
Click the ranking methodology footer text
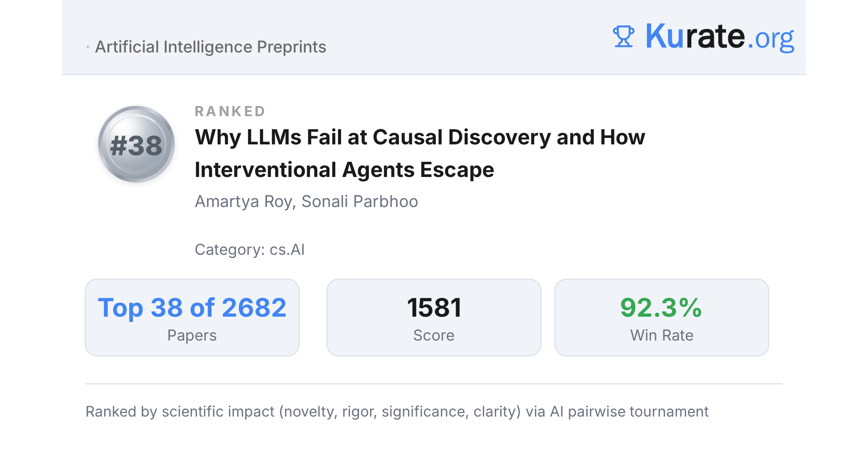397,411
